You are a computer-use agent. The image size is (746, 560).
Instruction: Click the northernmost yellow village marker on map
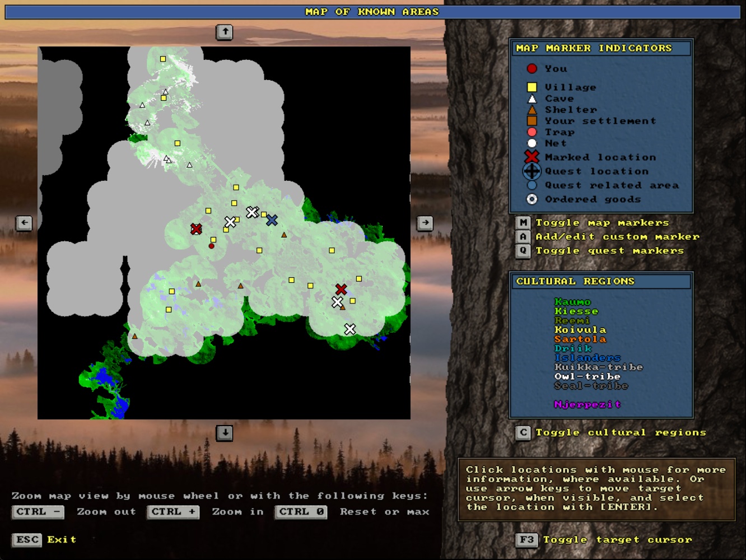coord(163,59)
